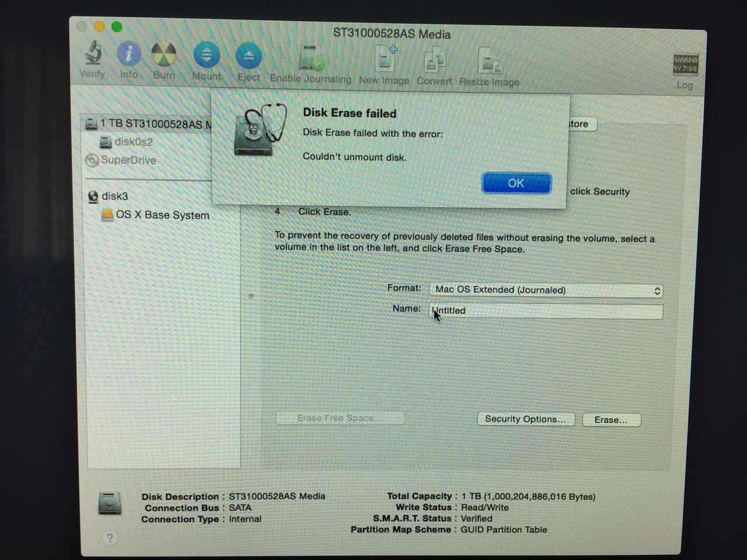Click the Burn disc icon
This screenshot has height=560, width=747.
click(x=164, y=55)
